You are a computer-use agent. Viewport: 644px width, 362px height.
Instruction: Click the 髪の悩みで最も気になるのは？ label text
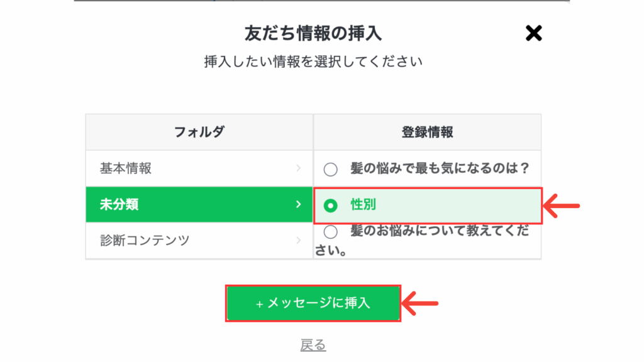point(440,168)
